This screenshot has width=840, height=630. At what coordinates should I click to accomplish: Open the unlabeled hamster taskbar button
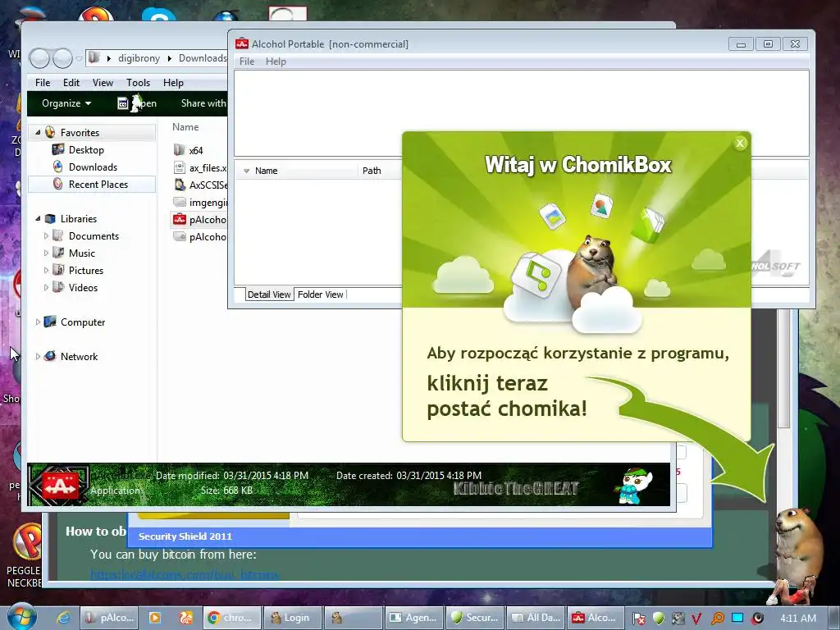pos(354,618)
